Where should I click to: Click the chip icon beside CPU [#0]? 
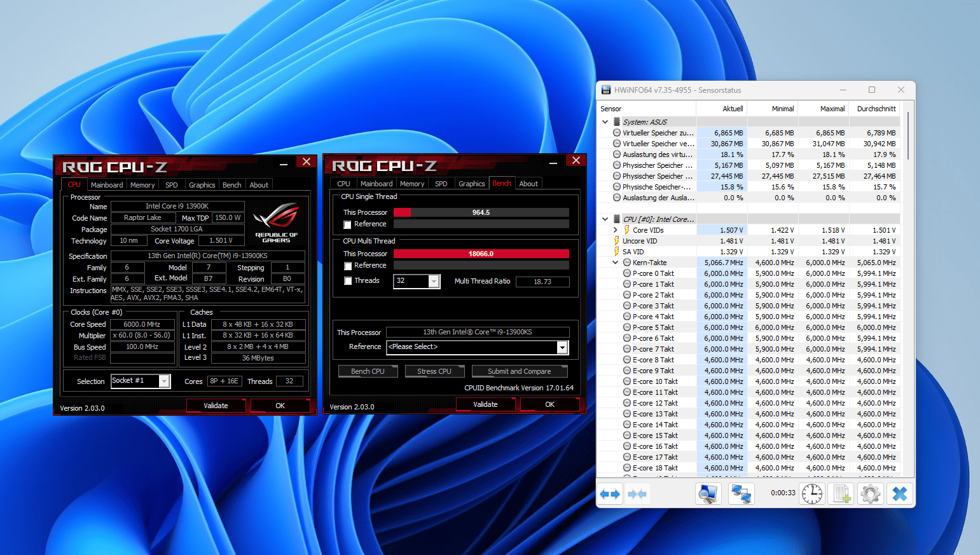tap(617, 219)
